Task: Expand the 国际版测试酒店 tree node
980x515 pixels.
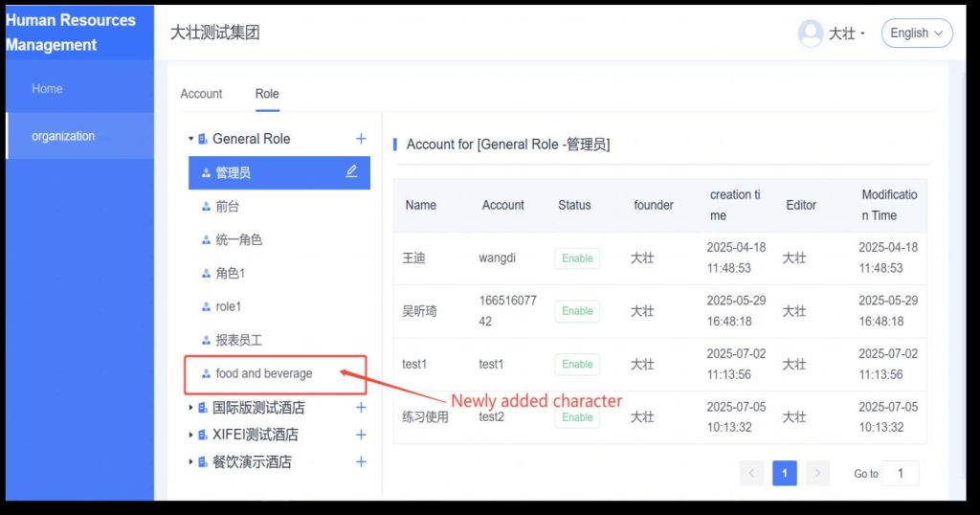Action: [191, 408]
